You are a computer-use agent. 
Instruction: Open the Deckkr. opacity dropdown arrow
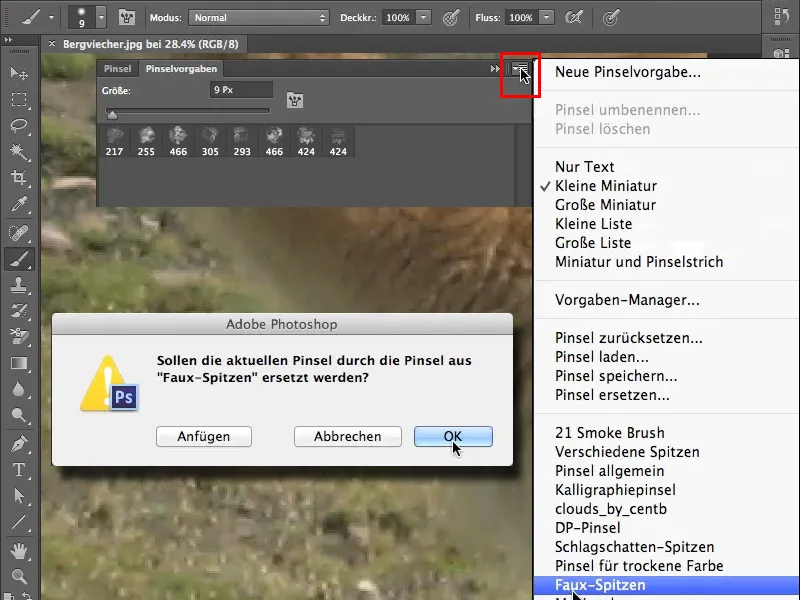423,18
